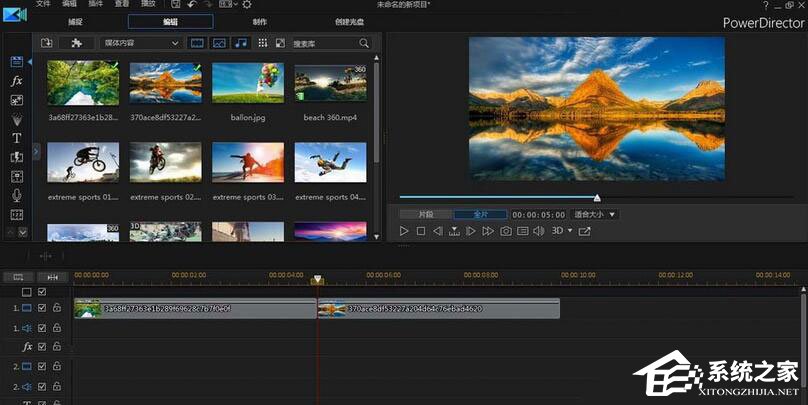808x405 pixels.
Task: Open the Voice-Over microphone room
Action: (17, 195)
